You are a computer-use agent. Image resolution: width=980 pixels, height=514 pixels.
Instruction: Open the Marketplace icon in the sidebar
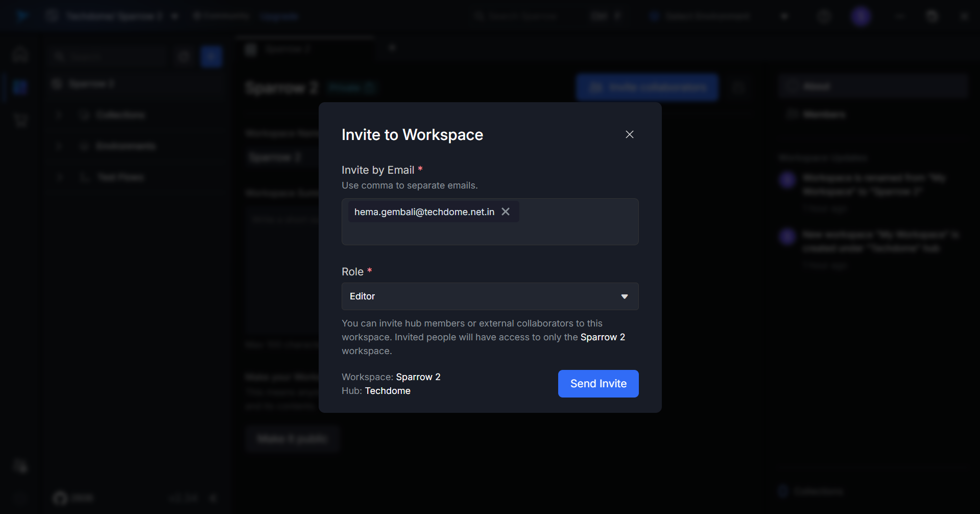19,120
